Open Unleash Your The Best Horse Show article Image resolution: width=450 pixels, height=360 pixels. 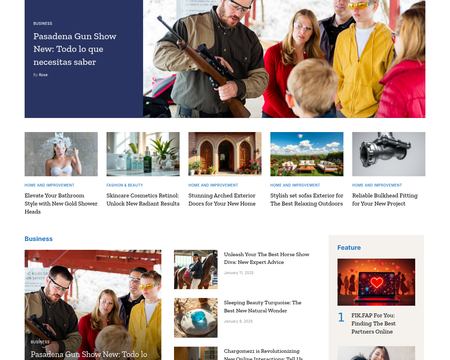coord(267,258)
